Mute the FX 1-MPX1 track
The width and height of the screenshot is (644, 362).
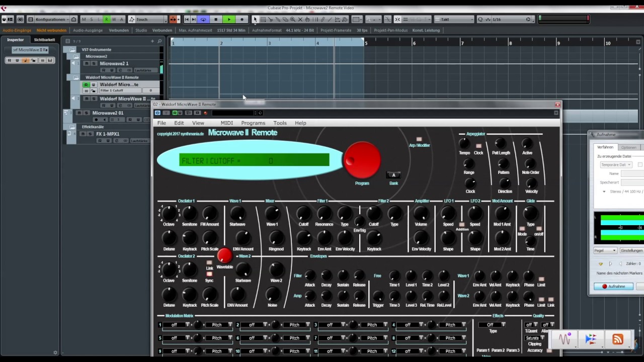(x=84, y=134)
